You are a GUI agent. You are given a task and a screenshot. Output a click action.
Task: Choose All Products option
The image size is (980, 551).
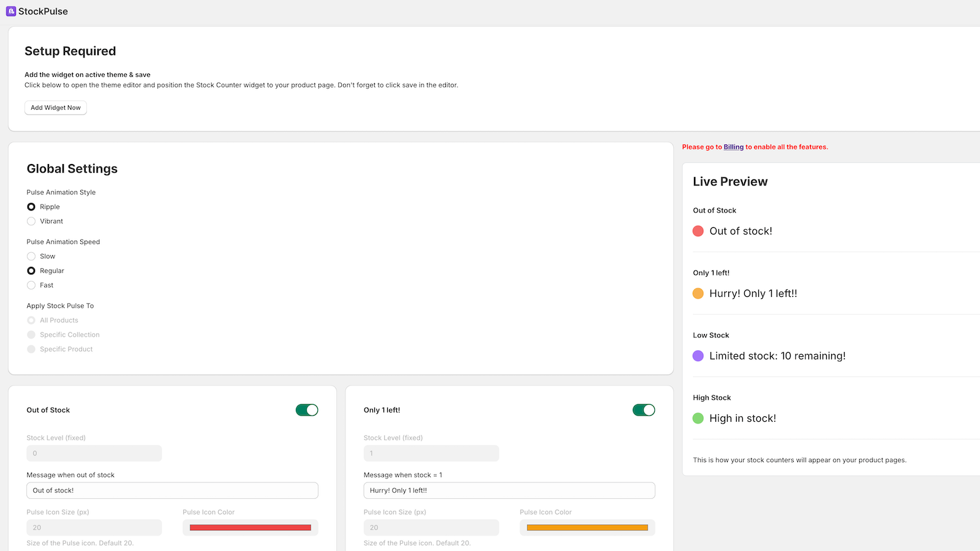[31, 320]
